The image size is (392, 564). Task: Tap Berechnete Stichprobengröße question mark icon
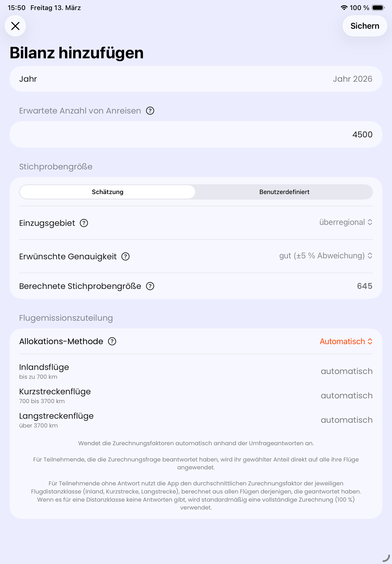tap(150, 286)
